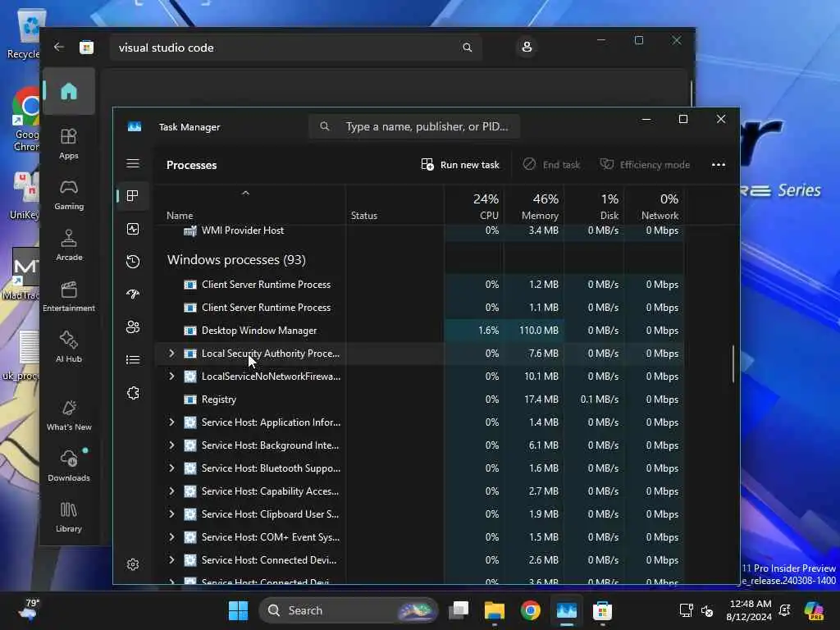
Task: Open Apps section in Microsoft Store
Action: tap(69, 144)
